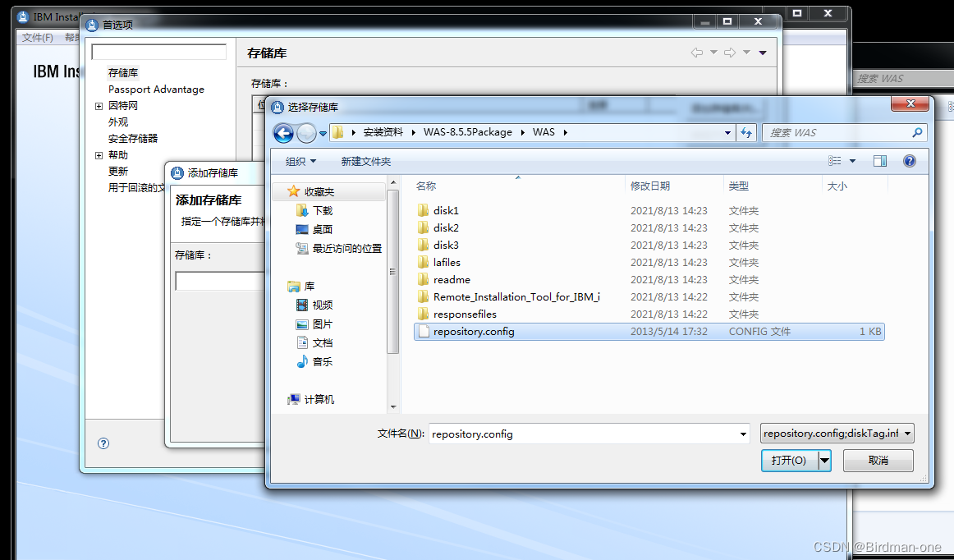Click the forward arrow in preferences header

pyautogui.click(x=730, y=53)
